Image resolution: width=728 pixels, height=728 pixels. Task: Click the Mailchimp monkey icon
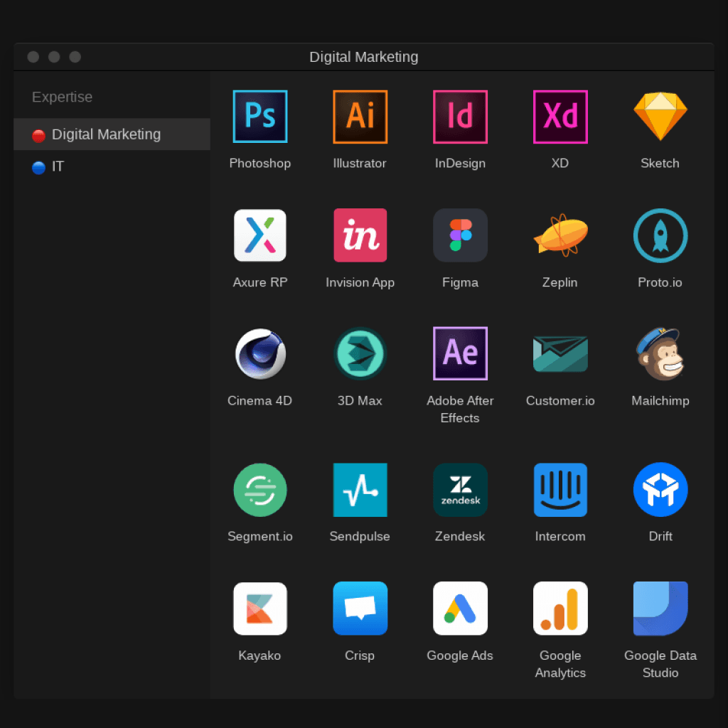pos(660,354)
